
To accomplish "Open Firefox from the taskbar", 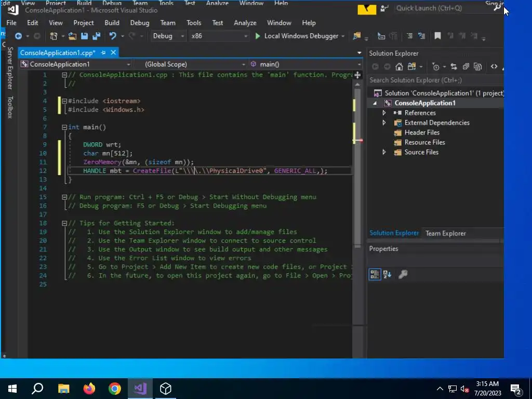I will 89,389.
